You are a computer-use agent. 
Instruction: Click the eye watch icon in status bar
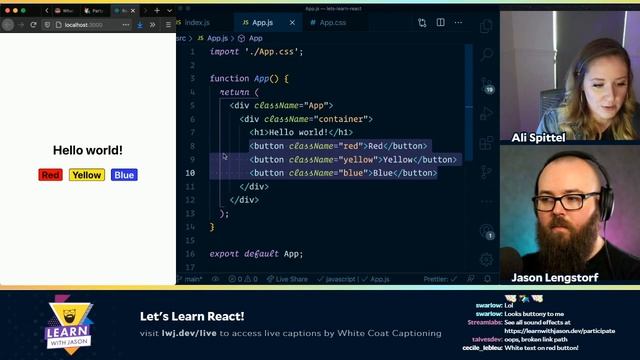click(216, 279)
